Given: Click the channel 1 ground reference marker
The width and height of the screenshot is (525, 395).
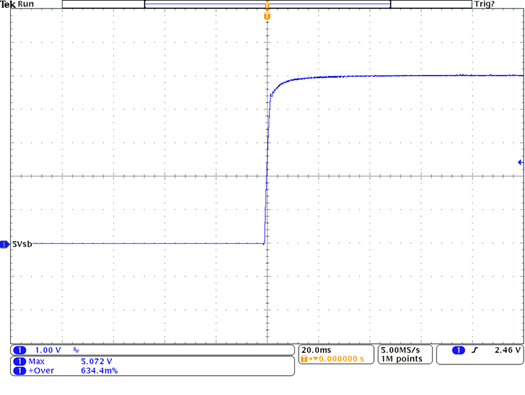Looking at the screenshot, I should click(4, 244).
